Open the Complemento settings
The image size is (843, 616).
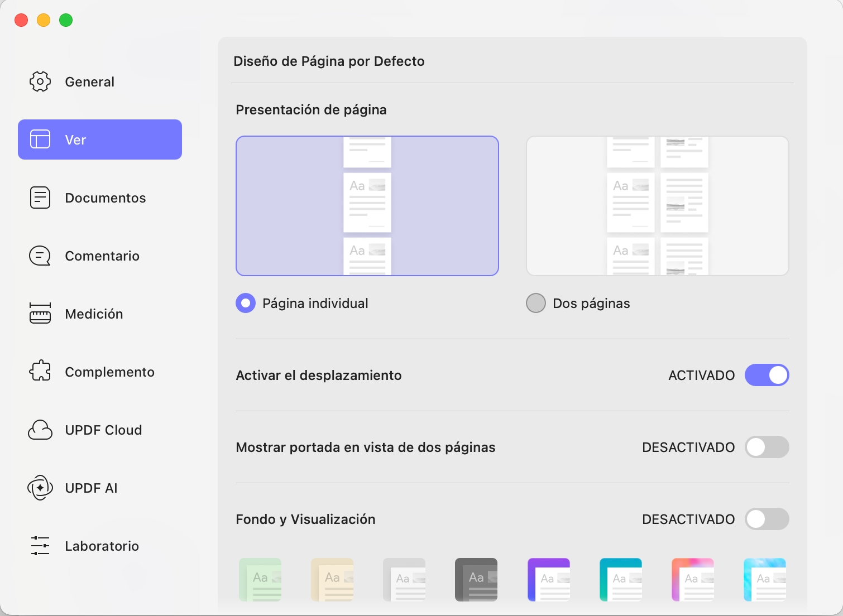(x=100, y=372)
